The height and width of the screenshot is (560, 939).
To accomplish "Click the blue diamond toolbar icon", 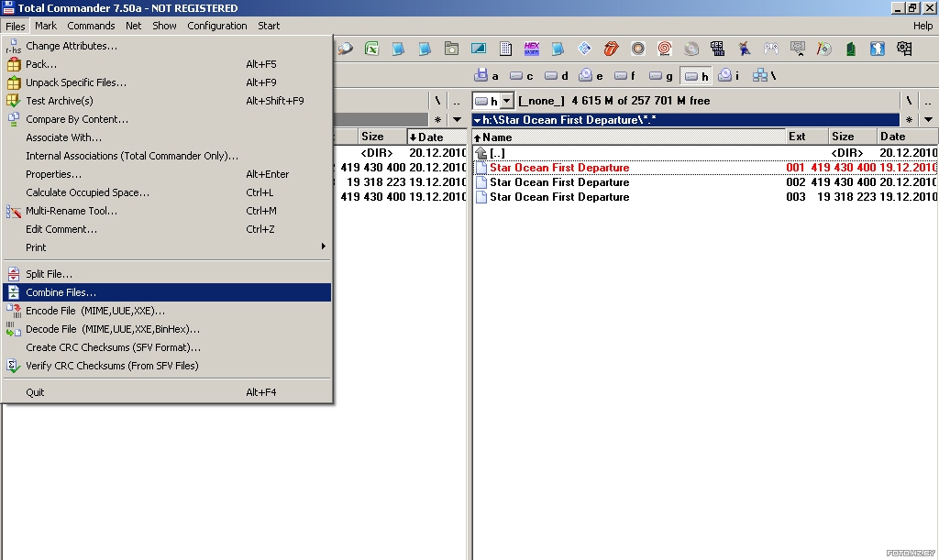I will coord(584,49).
